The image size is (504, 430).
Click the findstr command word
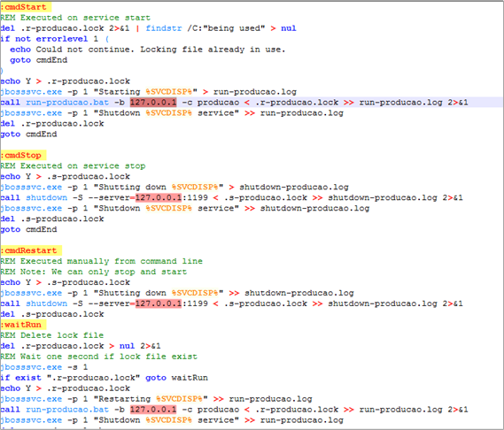[x=164, y=28]
